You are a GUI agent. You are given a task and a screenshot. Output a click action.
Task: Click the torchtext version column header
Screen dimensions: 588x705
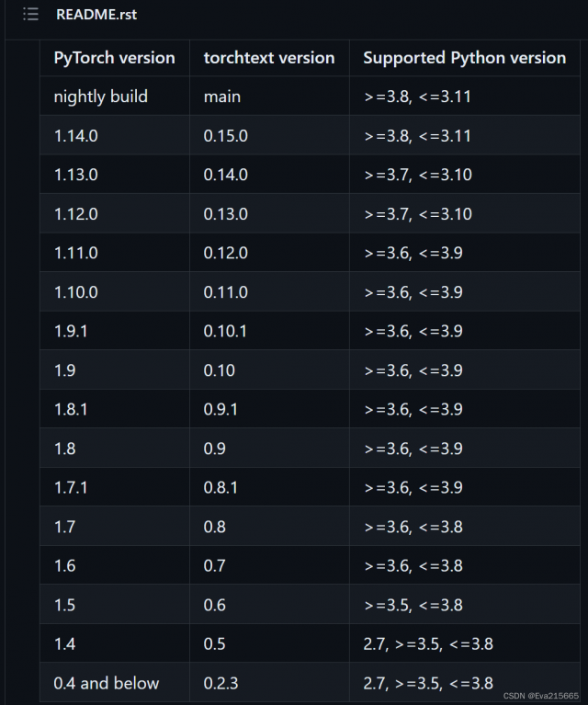pos(268,58)
